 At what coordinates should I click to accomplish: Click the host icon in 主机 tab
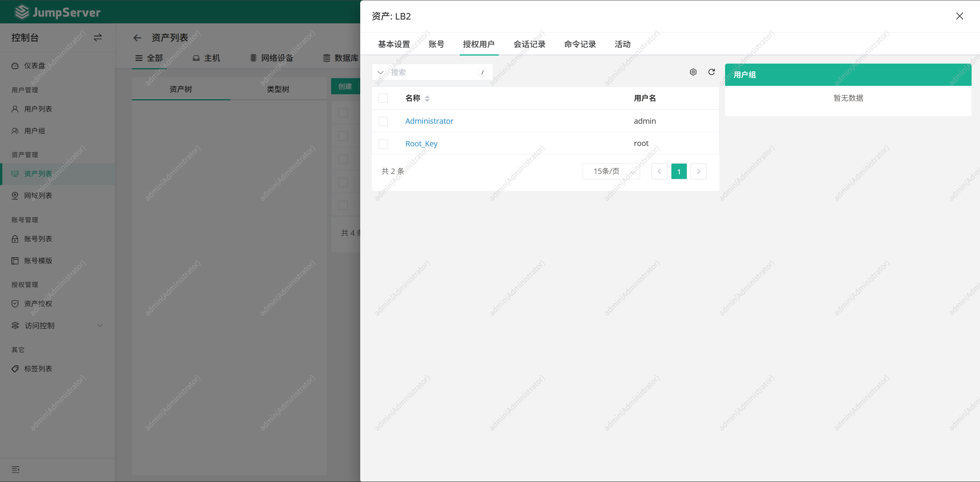(x=196, y=58)
